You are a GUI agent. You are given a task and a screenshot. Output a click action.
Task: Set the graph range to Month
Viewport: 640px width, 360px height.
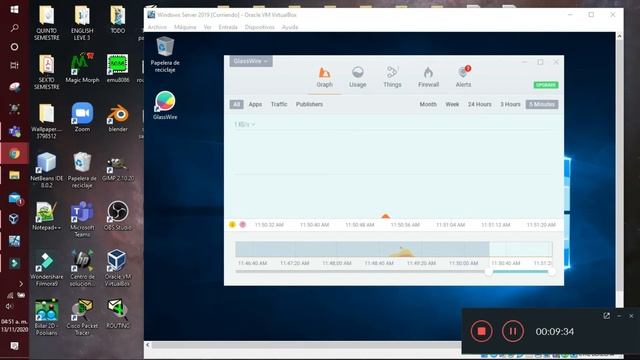[428, 104]
